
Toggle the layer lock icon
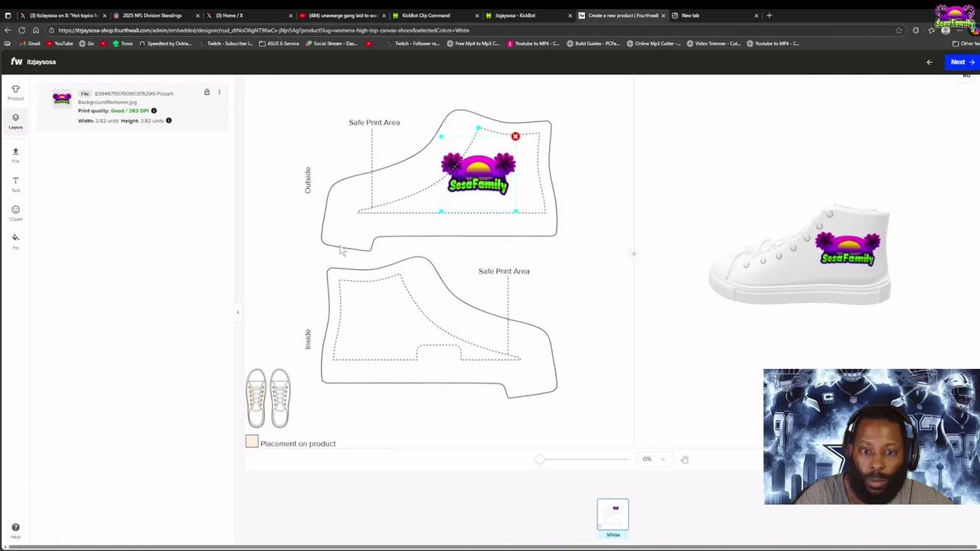207,92
